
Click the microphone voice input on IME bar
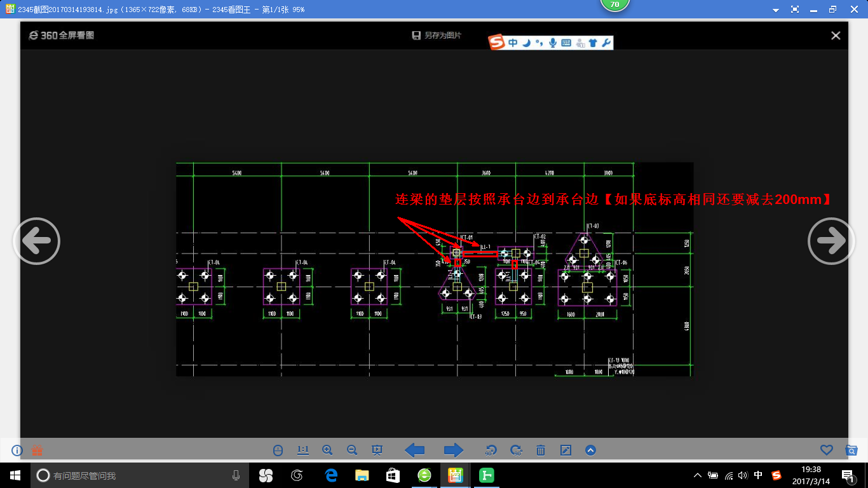pyautogui.click(x=553, y=43)
